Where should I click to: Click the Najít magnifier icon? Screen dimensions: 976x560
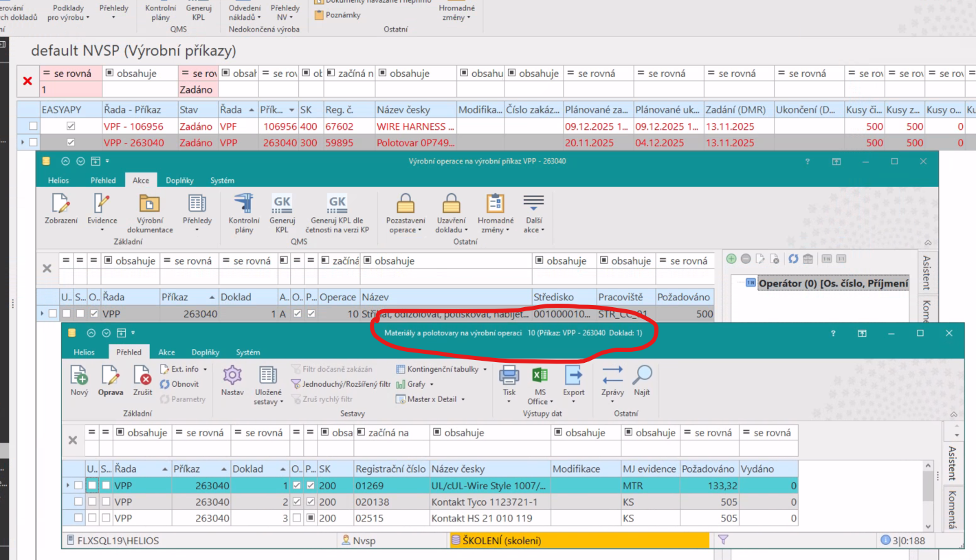point(642,375)
